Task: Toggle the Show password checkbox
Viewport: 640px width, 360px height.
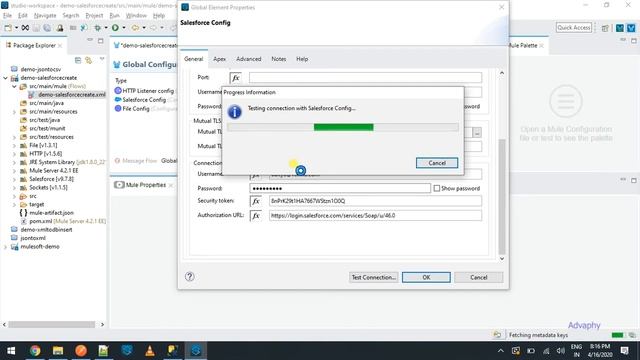Action: click(437, 188)
